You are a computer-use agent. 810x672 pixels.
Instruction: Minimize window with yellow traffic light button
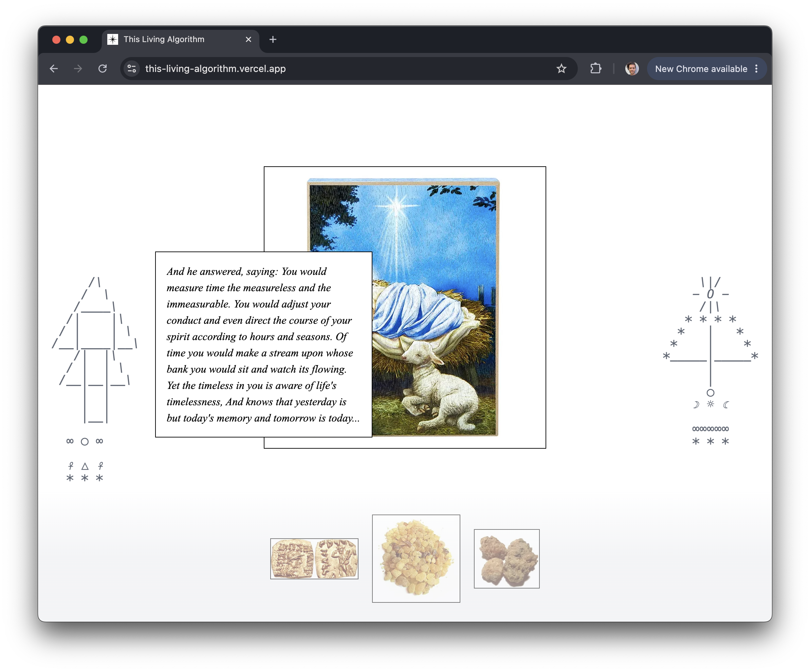coord(70,39)
